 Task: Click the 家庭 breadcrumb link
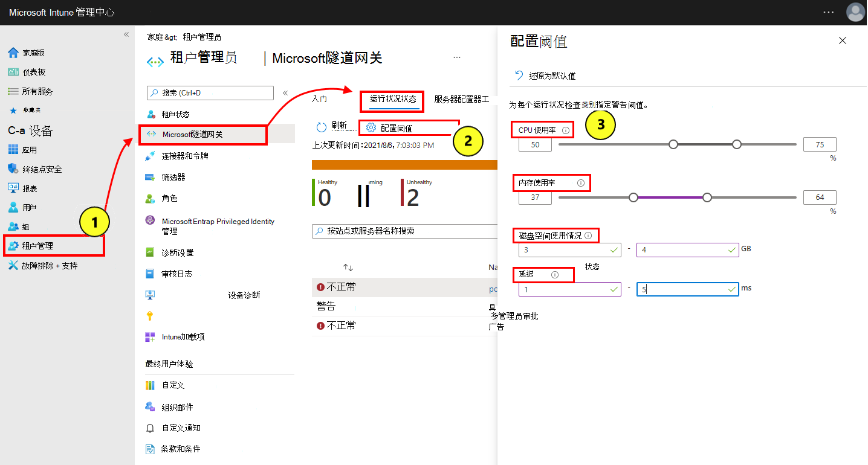pyautogui.click(x=155, y=37)
